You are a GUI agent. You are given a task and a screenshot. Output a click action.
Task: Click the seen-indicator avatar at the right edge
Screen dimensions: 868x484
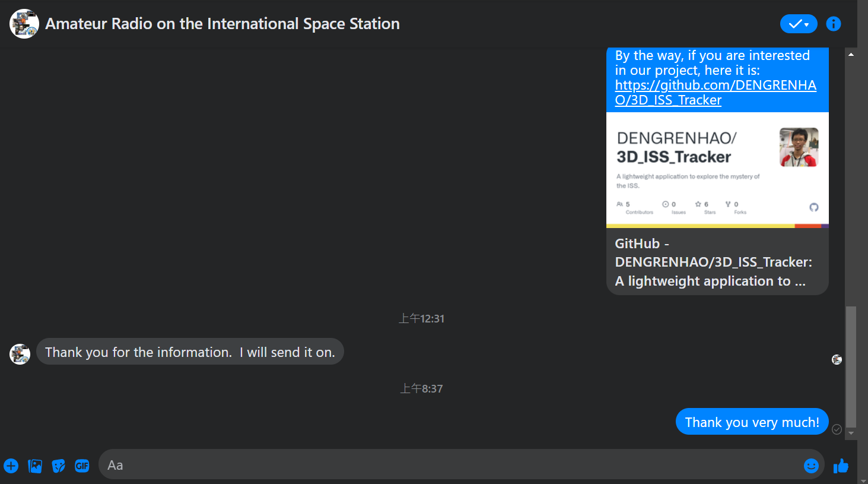837,359
